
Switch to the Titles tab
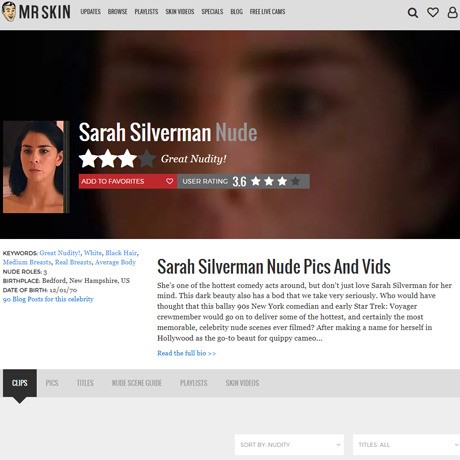coord(85,383)
